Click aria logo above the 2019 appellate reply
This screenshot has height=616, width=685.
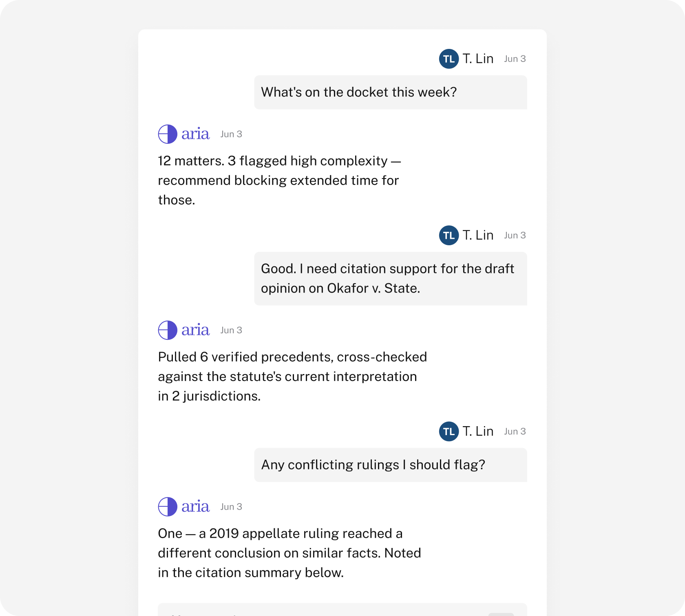(168, 506)
